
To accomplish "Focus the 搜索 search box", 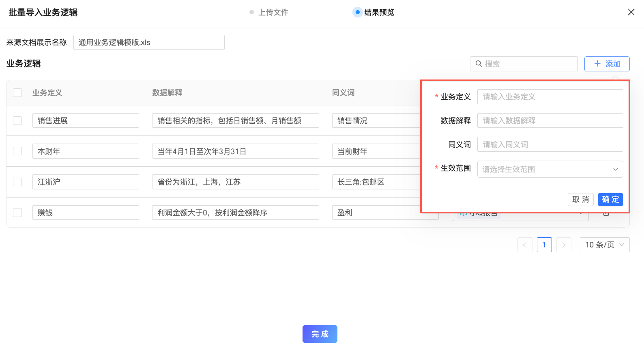I will tap(524, 64).
